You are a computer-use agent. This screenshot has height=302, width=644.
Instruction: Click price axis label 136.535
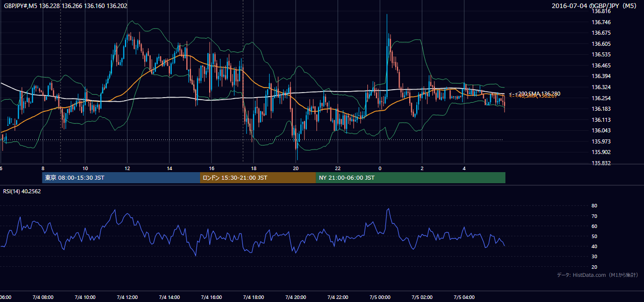point(601,54)
